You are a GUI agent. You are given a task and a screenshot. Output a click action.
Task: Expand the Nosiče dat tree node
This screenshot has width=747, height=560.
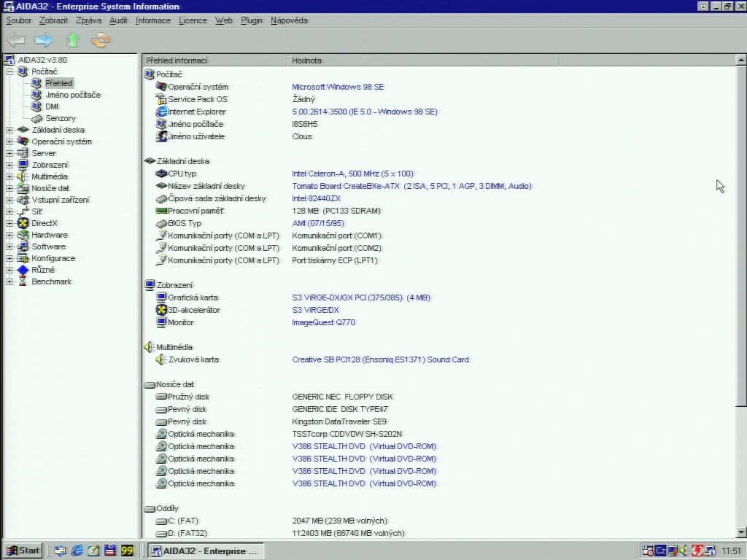tap(9, 188)
